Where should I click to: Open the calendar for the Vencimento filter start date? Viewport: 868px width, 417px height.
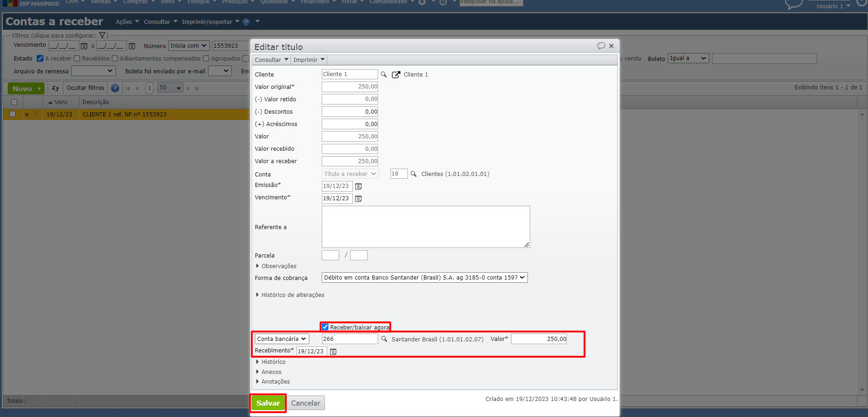pyautogui.click(x=84, y=46)
